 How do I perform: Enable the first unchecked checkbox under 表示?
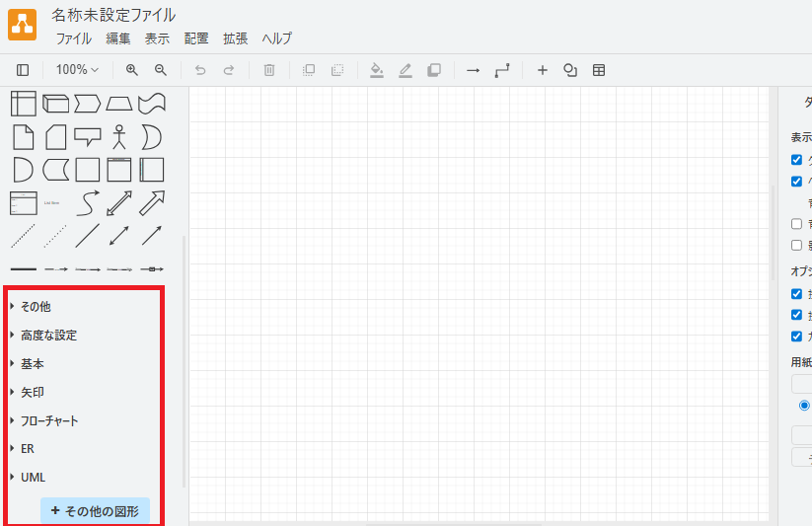click(797, 224)
